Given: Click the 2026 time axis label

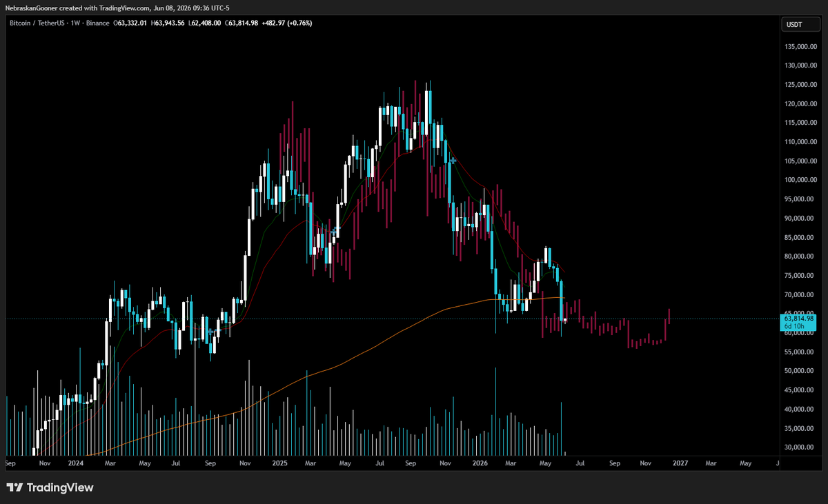Looking at the screenshot, I should (x=480, y=464).
